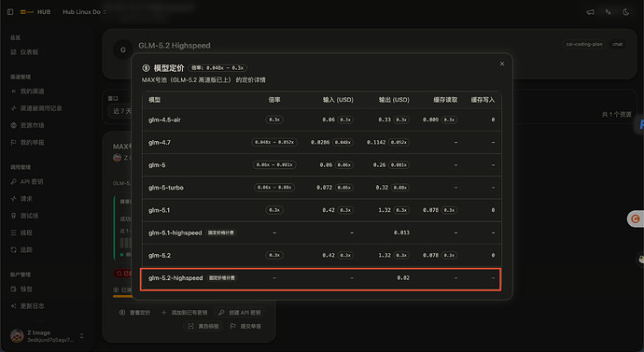
Task: Open the language translation icon
Action: [609, 12]
